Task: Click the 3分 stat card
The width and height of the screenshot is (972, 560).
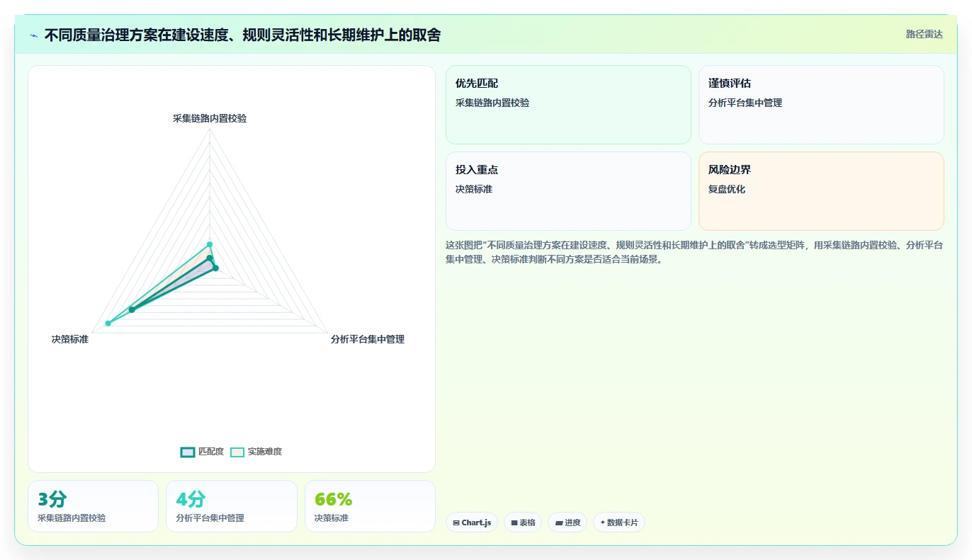Action: click(93, 506)
